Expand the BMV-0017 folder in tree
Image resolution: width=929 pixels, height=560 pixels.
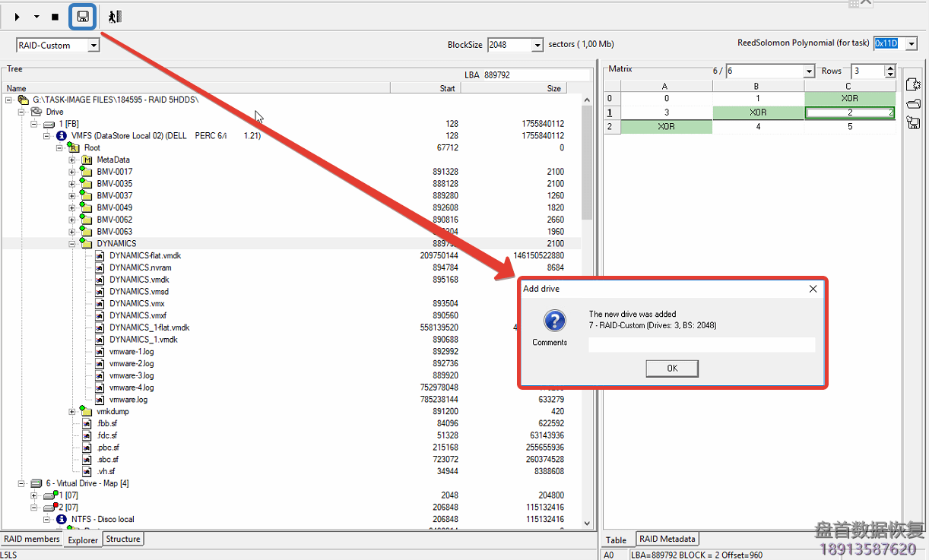coord(71,171)
